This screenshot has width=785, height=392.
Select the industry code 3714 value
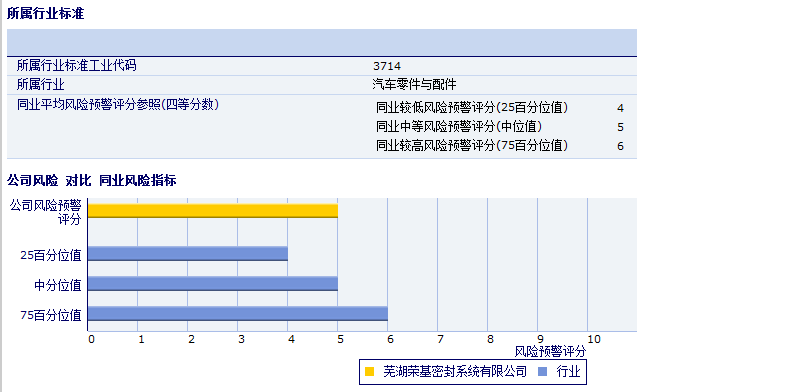click(x=387, y=66)
